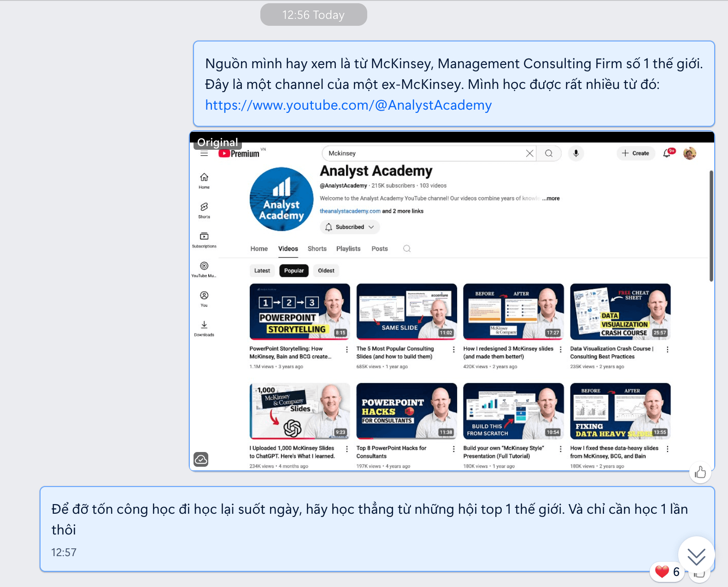Image resolution: width=728 pixels, height=587 pixels.
Task: Select the Oldest filter chip
Action: (x=326, y=270)
